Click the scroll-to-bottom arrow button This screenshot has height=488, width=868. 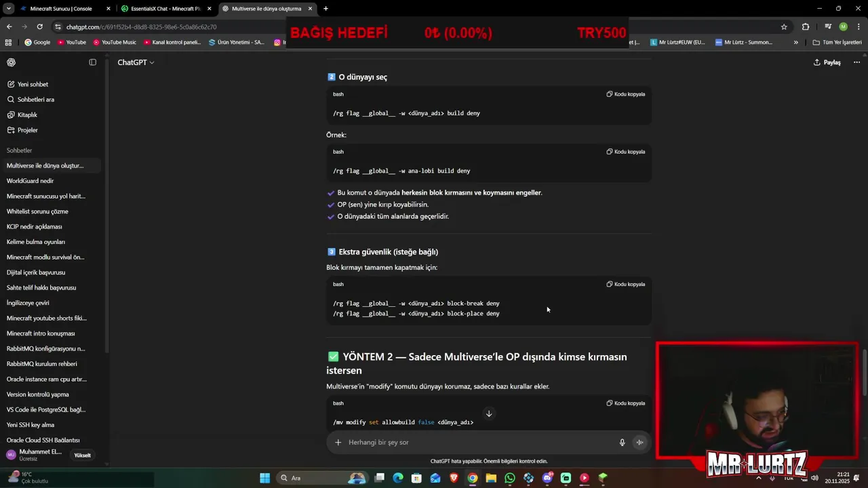tap(489, 413)
